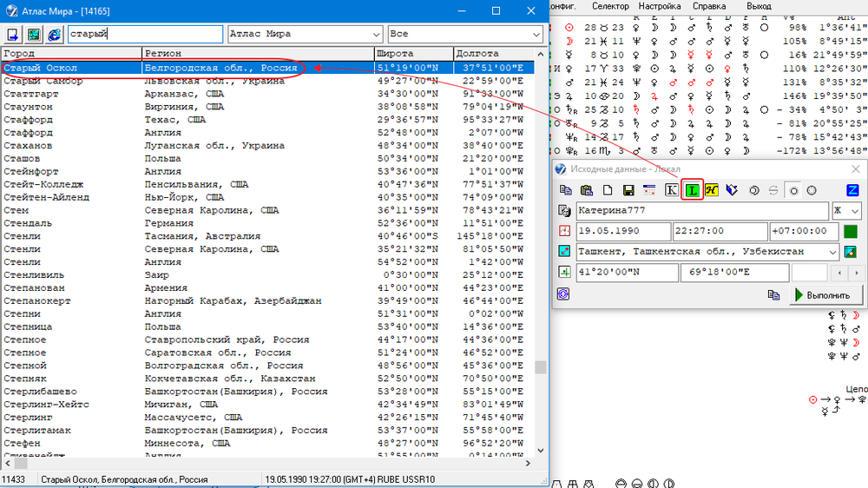The image size is (868, 488).
Task: Open the map icon in Атлас Мира toolbar
Action: (x=33, y=35)
